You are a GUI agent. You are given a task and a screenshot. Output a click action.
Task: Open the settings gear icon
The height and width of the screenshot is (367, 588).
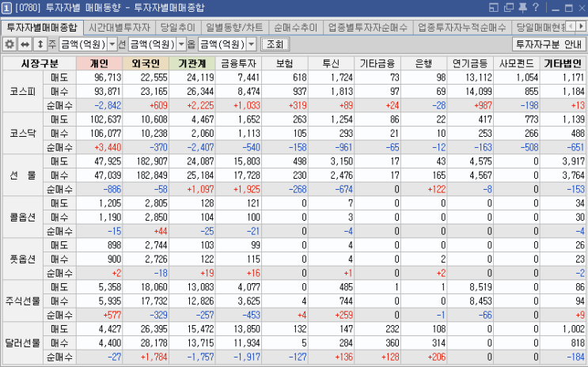coord(9,44)
